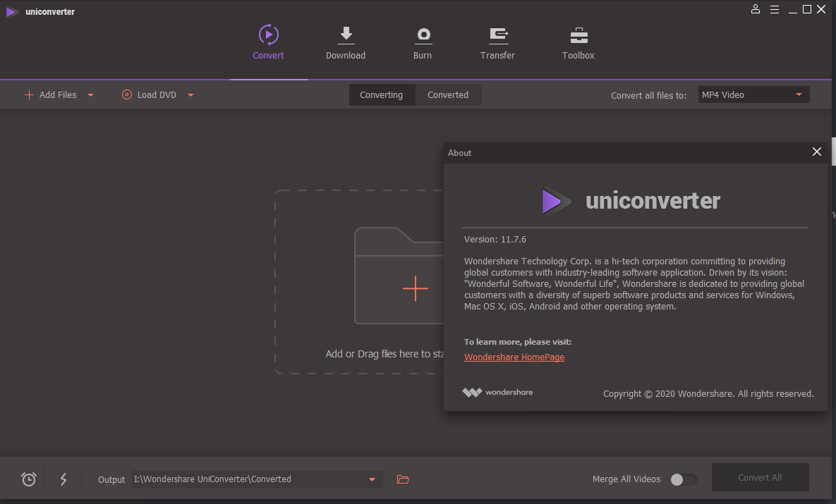Open the user account icon
Viewport: 836px width, 504px height.
tap(756, 9)
